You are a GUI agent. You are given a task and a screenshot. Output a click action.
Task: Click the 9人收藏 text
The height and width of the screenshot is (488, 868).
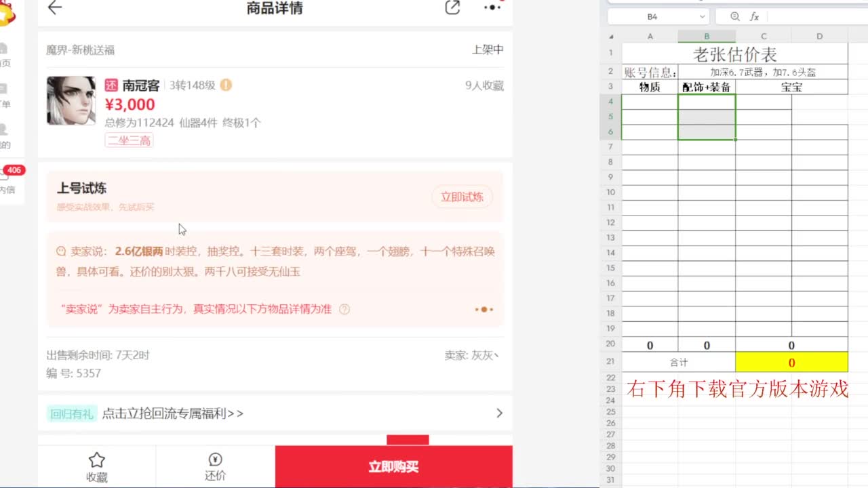pyautogui.click(x=484, y=85)
